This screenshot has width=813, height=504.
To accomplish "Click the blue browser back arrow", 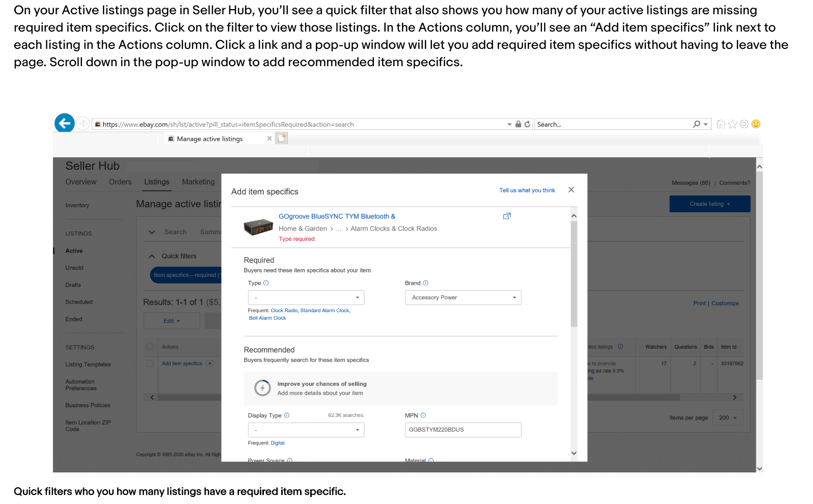I will [x=64, y=123].
